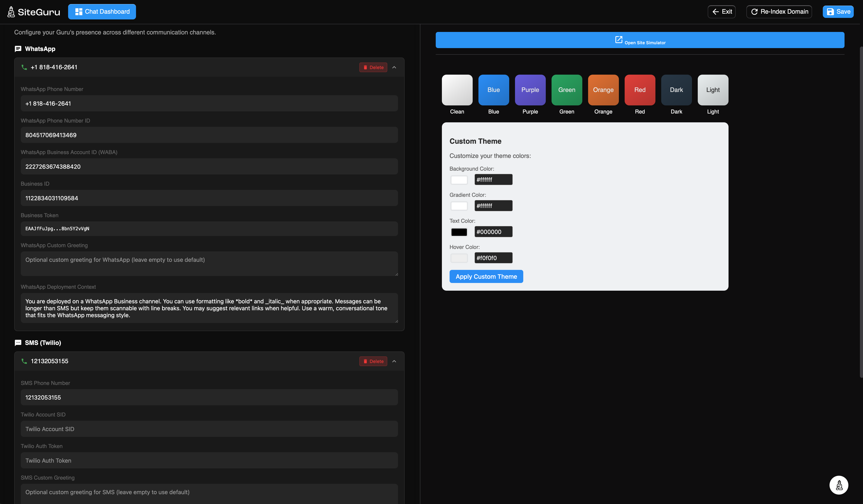Click Re-Index Domain refresh button

(x=779, y=12)
